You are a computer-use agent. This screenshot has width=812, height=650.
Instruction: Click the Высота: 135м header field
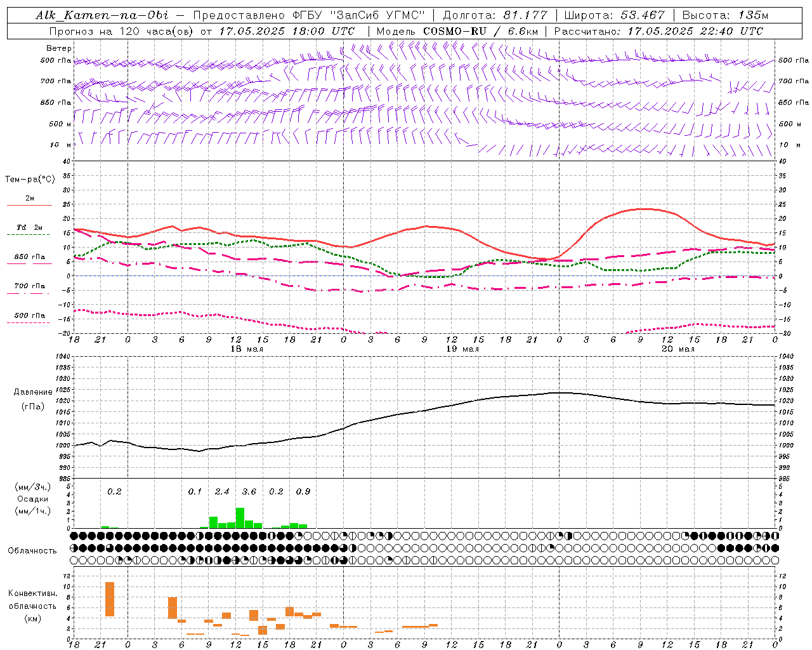(x=724, y=15)
